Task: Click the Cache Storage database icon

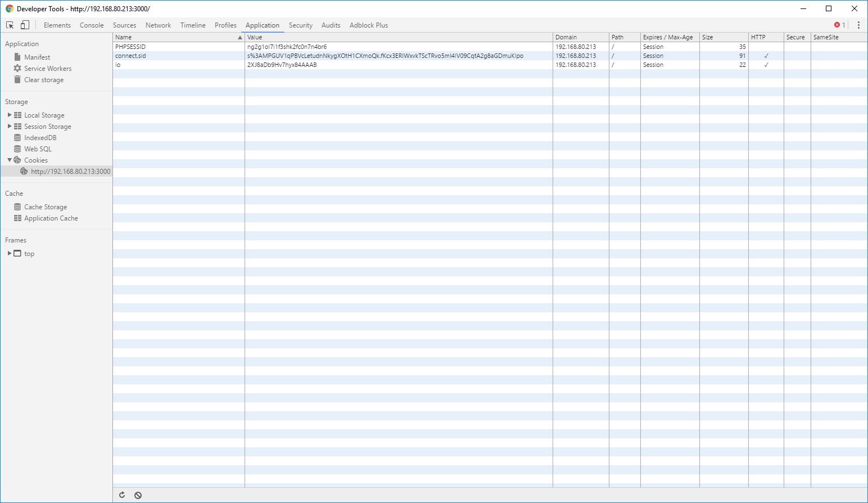Action: [17, 206]
